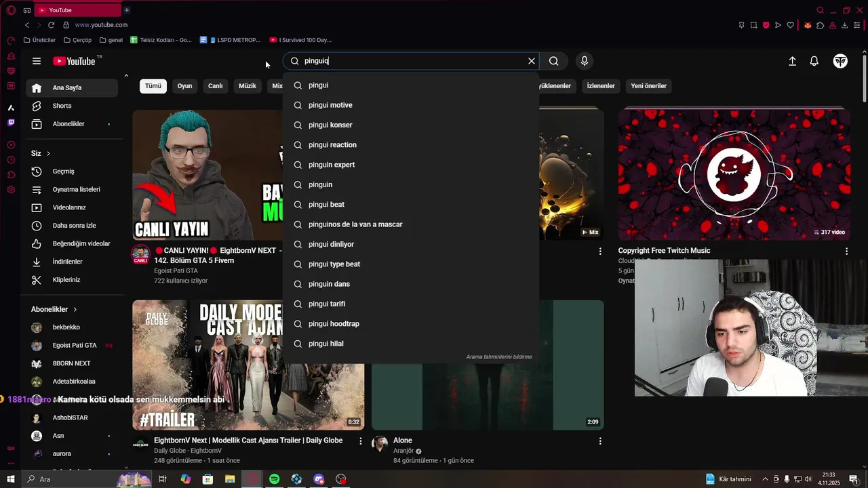This screenshot has height=488, width=868.
Task: Open the Create upload icon
Action: pyautogui.click(x=792, y=61)
